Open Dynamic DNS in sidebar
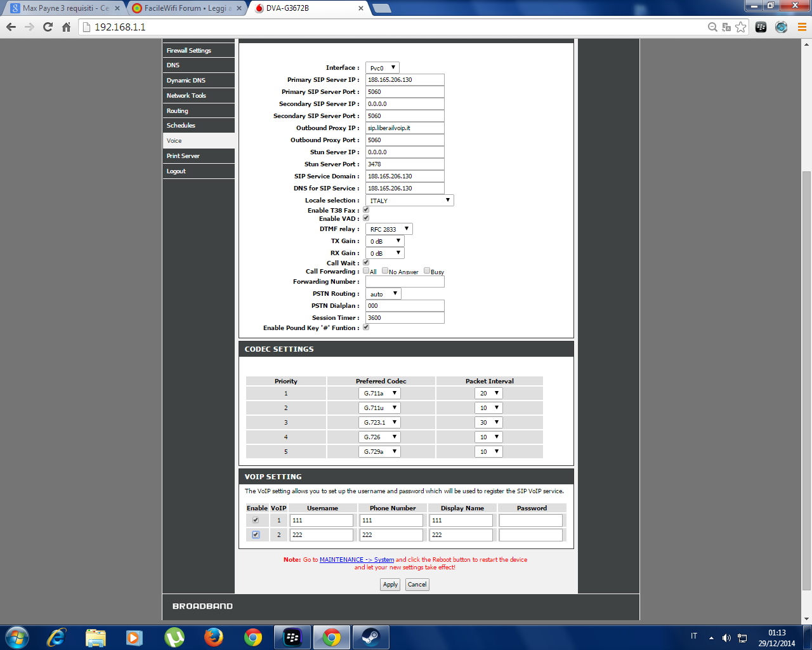The width and height of the screenshot is (812, 650). [199, 80]
